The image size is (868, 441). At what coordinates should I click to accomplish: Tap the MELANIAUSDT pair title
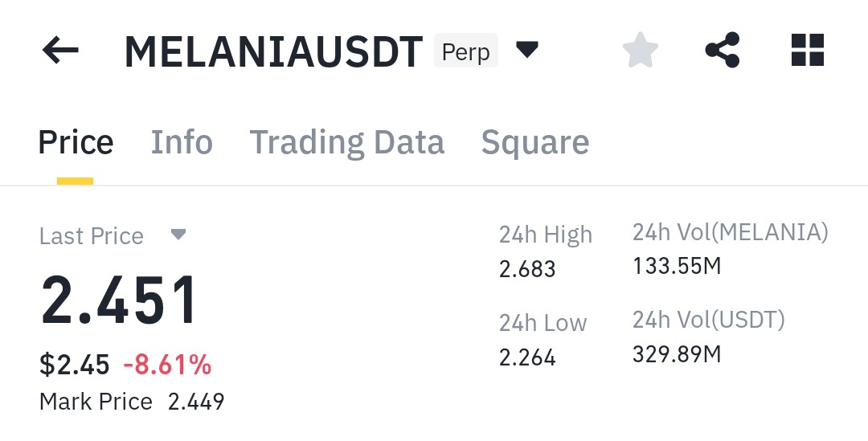[x=274, y=52]
